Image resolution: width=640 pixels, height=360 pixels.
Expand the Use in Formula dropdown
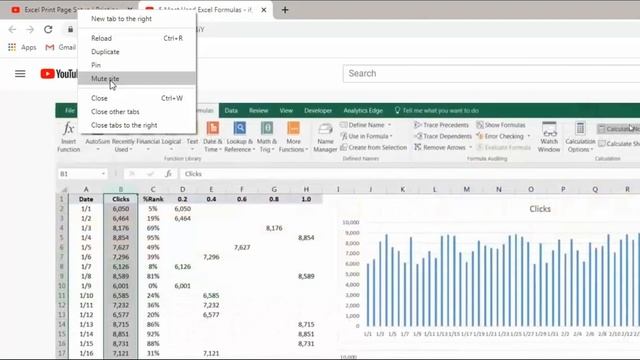(391, 136)
